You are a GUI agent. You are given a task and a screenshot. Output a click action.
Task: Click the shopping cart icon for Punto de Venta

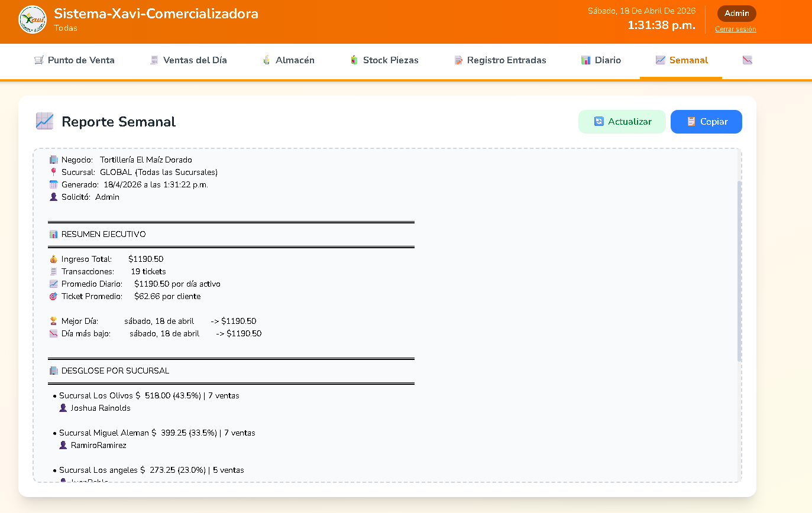tap(39, 60)
